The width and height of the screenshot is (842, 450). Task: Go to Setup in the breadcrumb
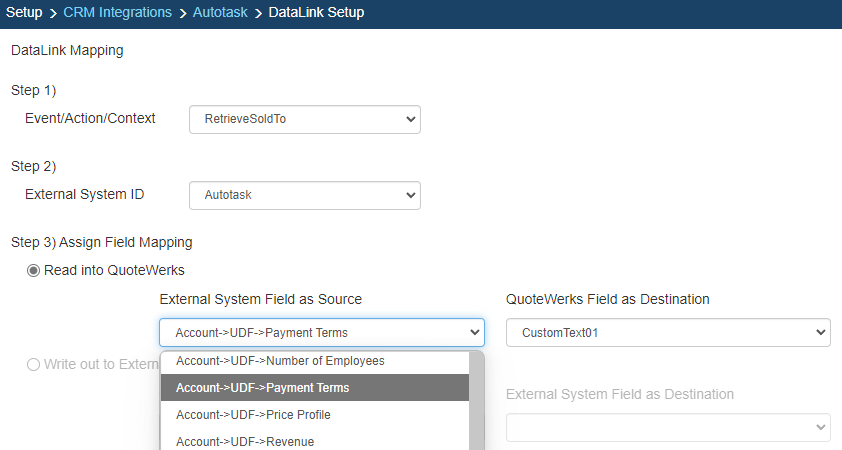pyautogui.click(x=24, y=13)
